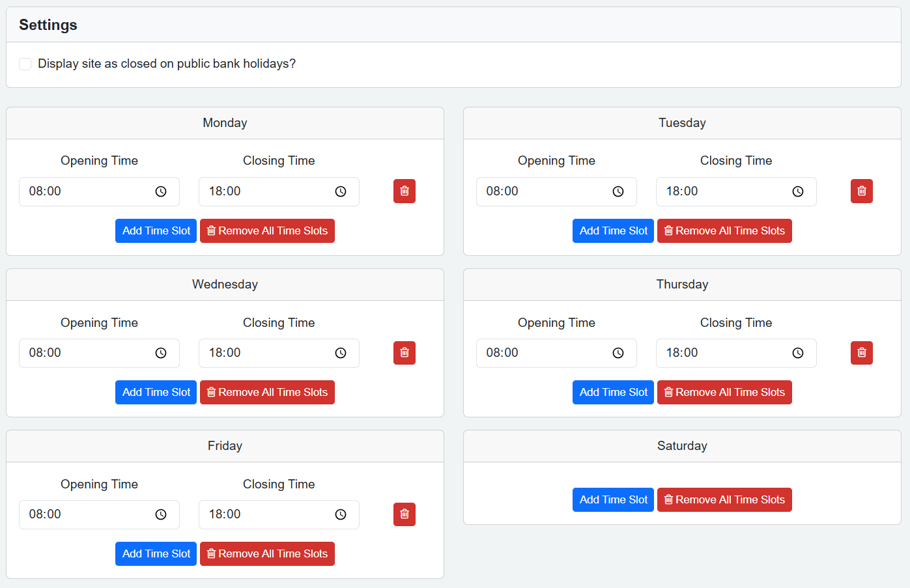Delete Wednesday's time slot with trash icon
This screenshot has height=588, width=910.
[x=404, y=353]
